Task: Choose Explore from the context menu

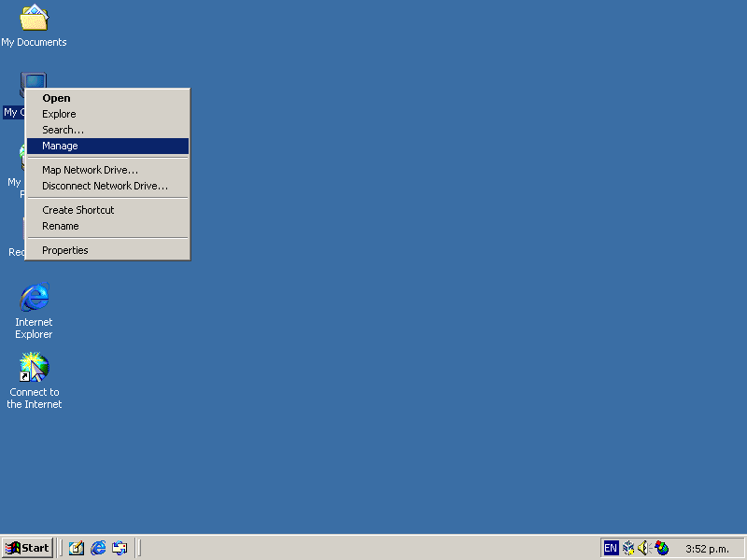Action: (x=107, y=114)
